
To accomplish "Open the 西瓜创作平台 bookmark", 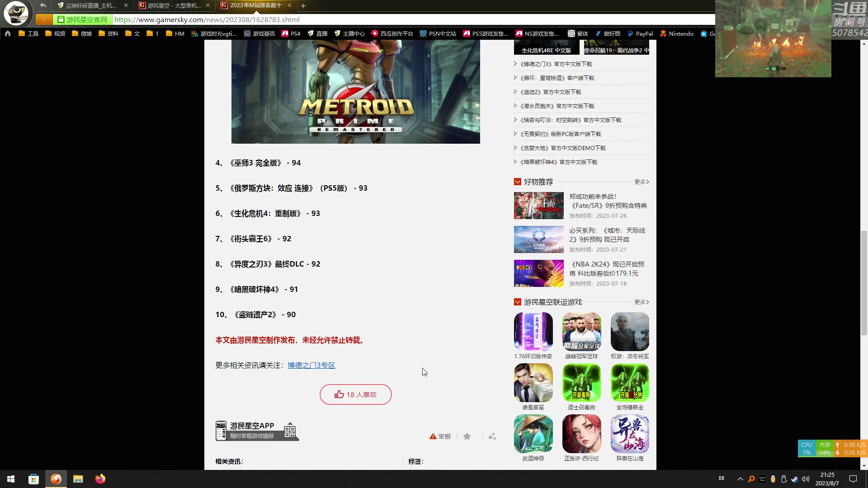I will 392,33.
